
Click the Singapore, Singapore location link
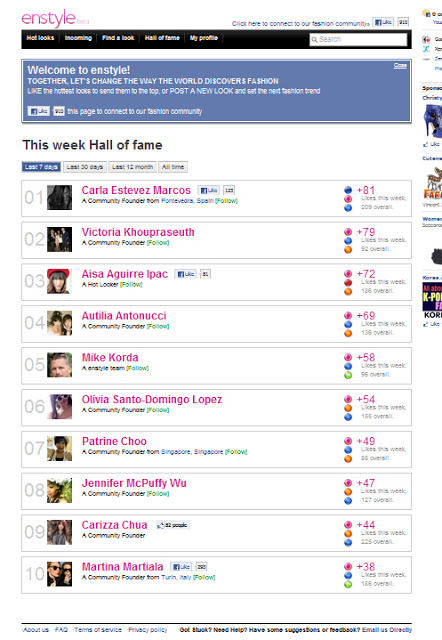pos(192,452)
